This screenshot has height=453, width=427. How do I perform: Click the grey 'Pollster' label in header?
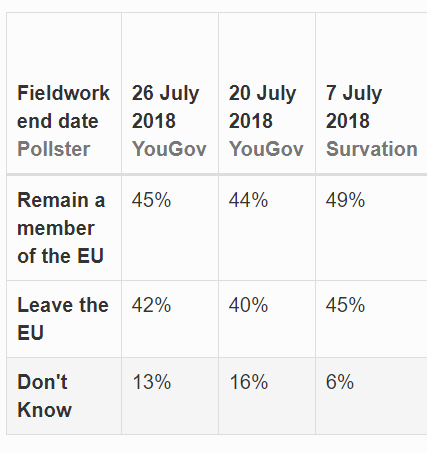tap(54, 149)
